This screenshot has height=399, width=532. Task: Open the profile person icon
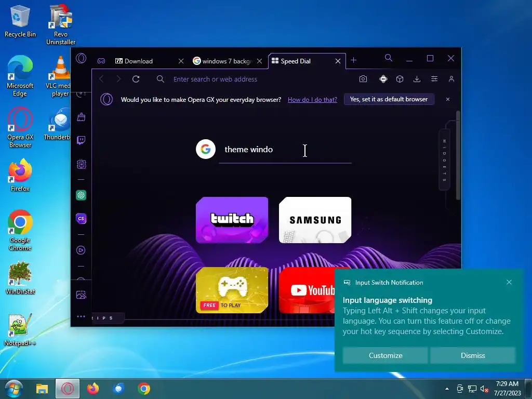click(x=451, y=79)
